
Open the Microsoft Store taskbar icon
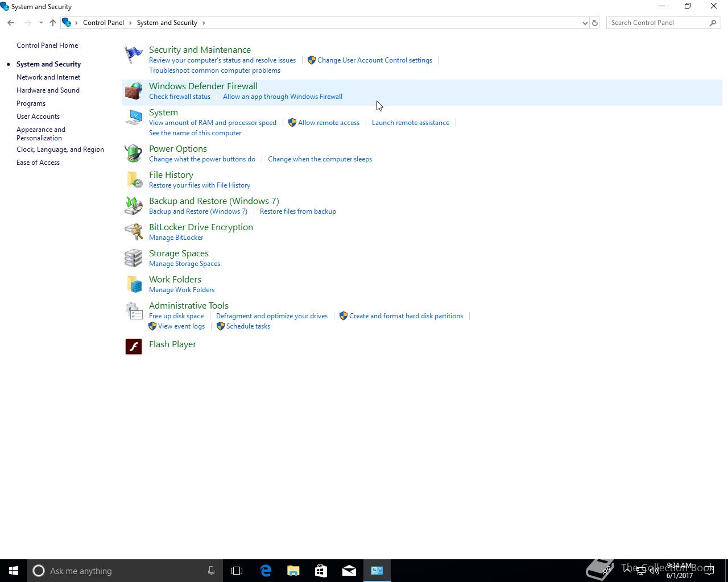pyautogui.click(x=321, y=571)
